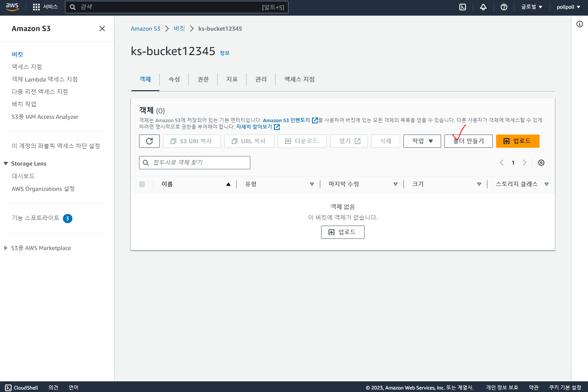
Task: Open the pollpoll account menu
Action: pos(568,7)
